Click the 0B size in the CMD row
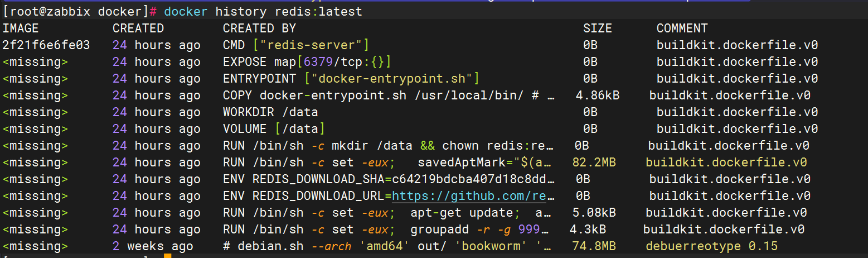868x258 pixels. 590,45
